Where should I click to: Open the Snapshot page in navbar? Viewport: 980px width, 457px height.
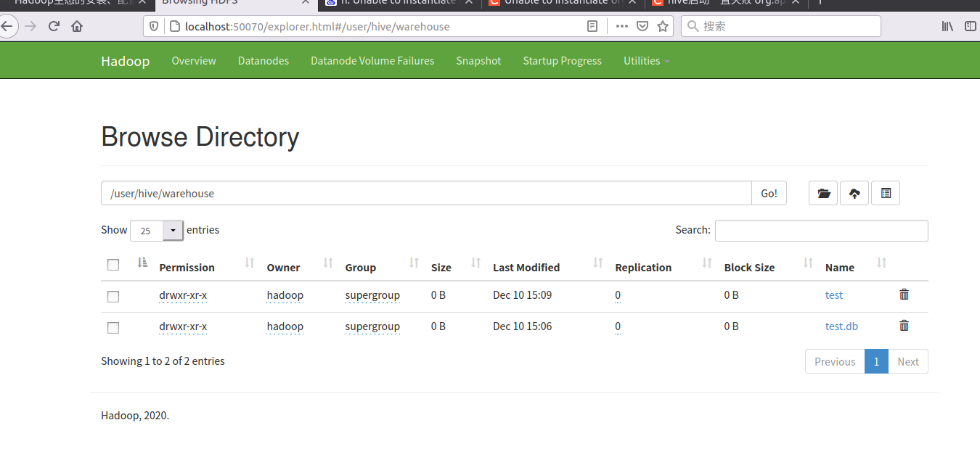(478, 61)
